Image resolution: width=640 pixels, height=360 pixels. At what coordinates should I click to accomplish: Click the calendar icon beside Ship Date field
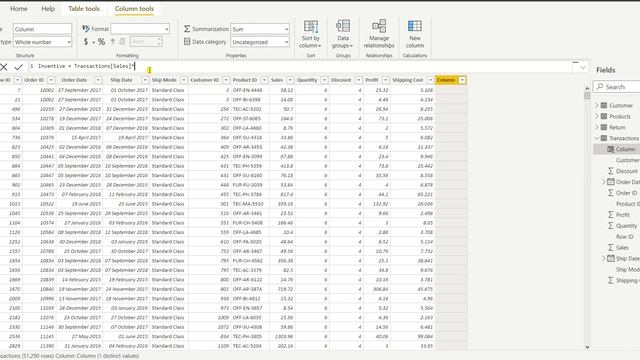click(611, 258)
